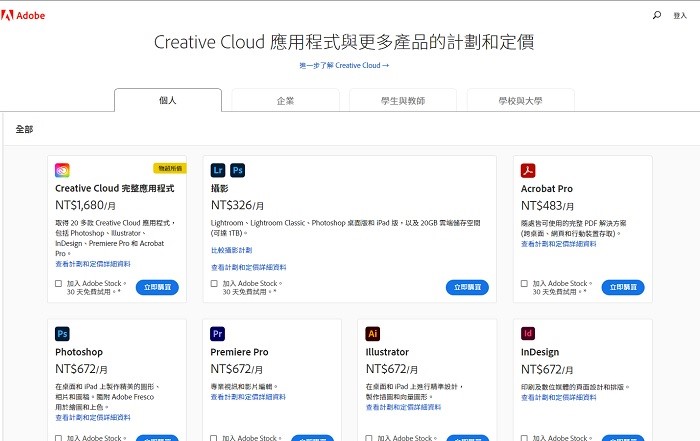The height and width of the screenshot is (441, 700).
Task: Switch to the 學校與大學 tab
Action: tap(521, 100)
